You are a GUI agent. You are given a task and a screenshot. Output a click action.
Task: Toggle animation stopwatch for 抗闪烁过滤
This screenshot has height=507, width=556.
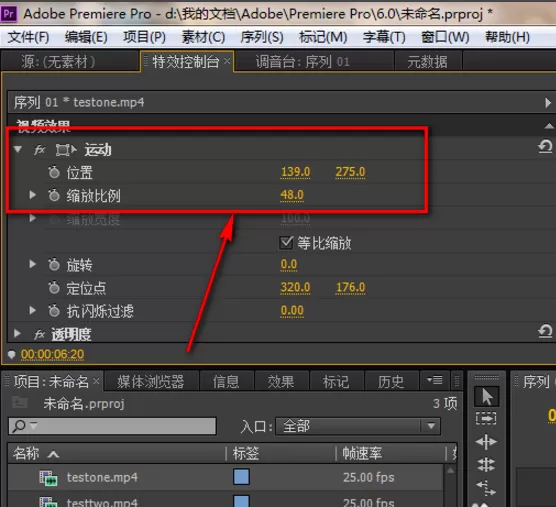54,311
